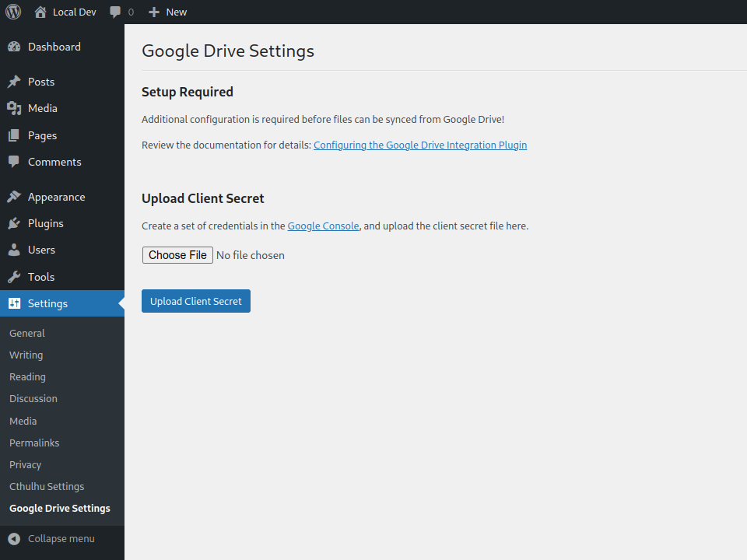This screenshot has height=560, width=747.
Task: Click the Users icon
Action: click(x=16, y=250)
